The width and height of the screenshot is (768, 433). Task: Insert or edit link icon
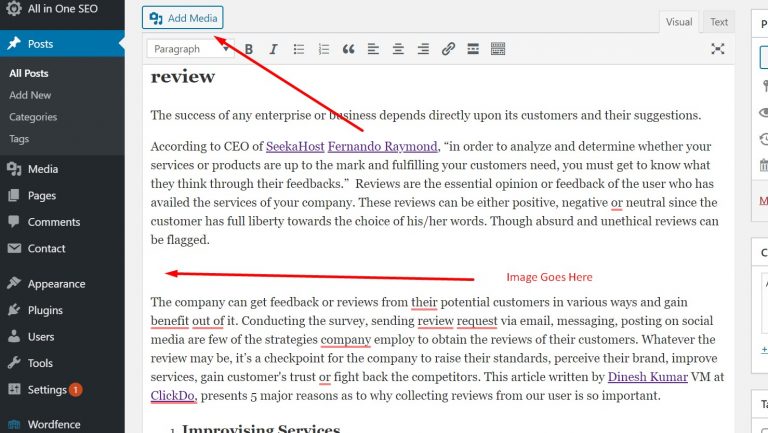448,49
